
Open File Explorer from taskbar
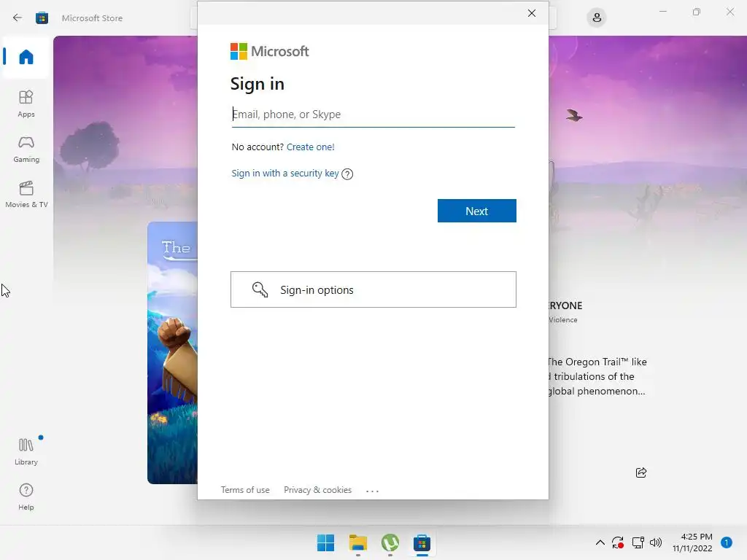click(x=357, y=542)
